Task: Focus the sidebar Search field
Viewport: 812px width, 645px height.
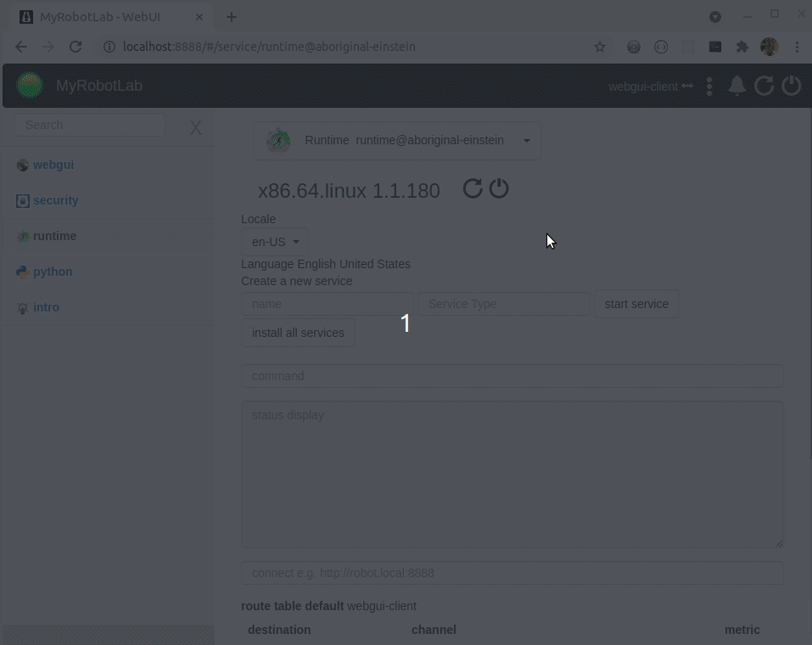Action: [90, 125]
